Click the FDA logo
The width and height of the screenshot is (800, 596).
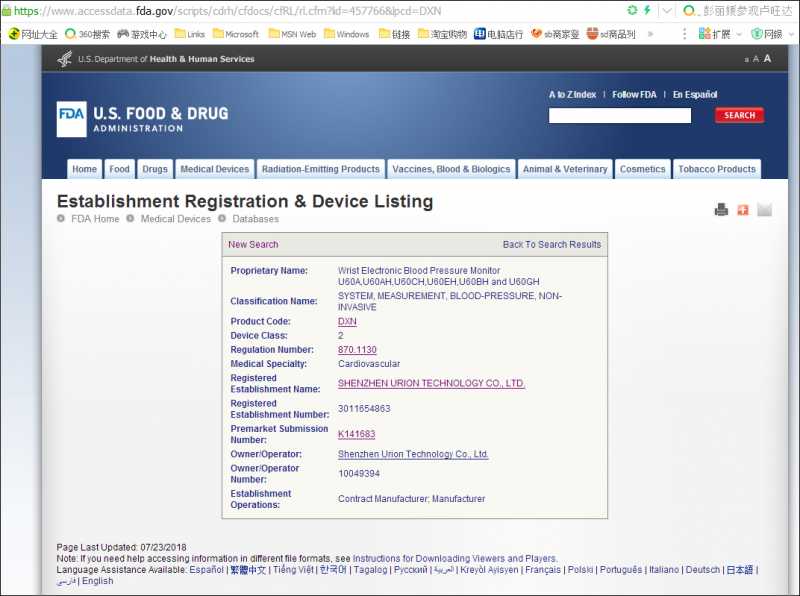point(71,119)
